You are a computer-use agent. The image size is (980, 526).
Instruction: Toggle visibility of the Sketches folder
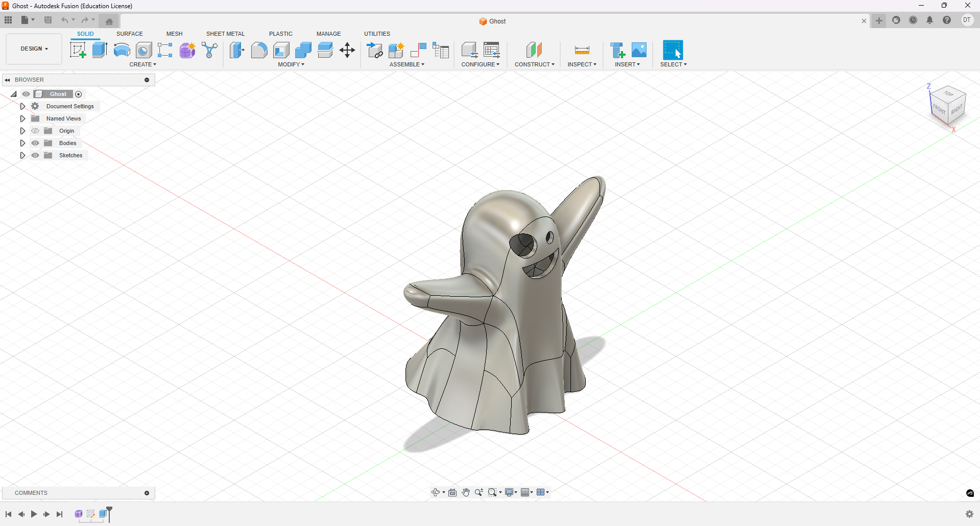pyautogui.click(x=35, y=155)
